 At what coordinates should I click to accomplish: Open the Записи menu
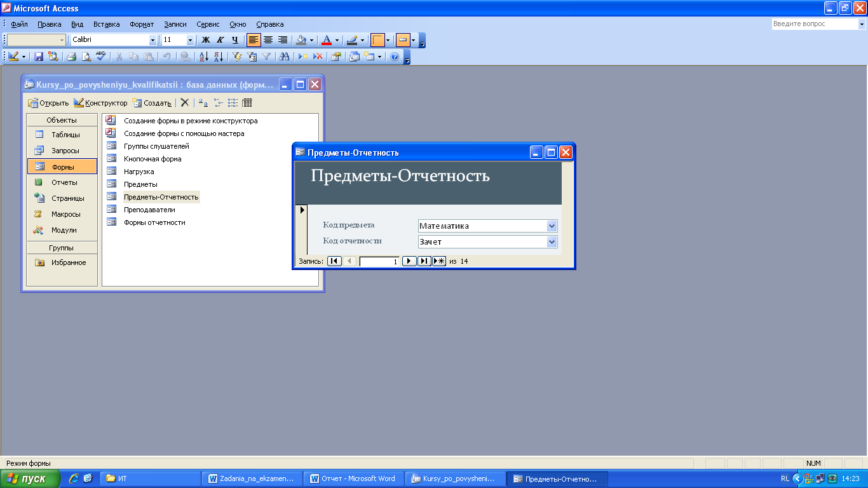175,24
